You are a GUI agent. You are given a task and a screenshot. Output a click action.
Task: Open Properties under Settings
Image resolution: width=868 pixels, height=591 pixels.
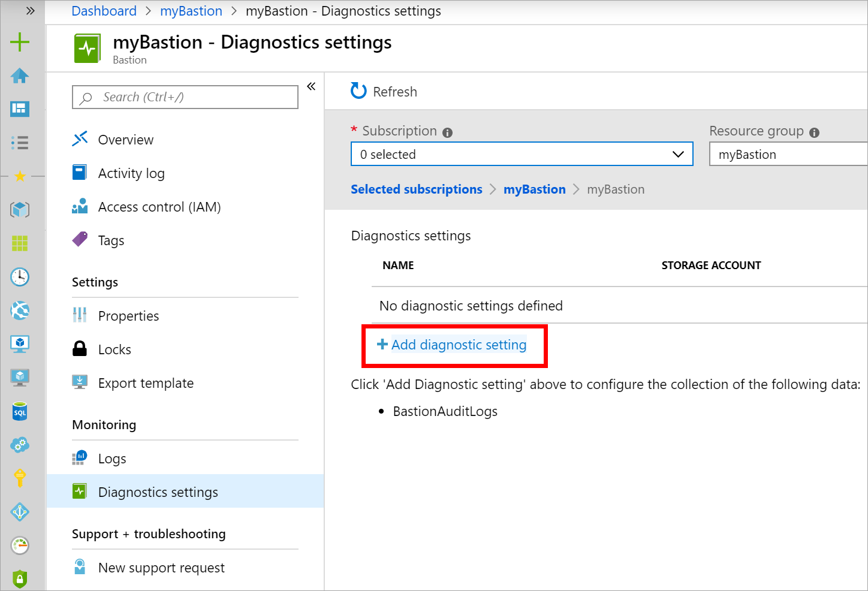(185, 316)
